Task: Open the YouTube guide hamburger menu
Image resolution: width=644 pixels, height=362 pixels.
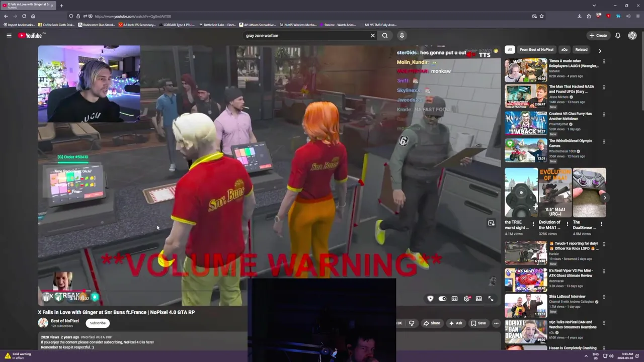Action: pyautogui.click(x=9, y=35)
